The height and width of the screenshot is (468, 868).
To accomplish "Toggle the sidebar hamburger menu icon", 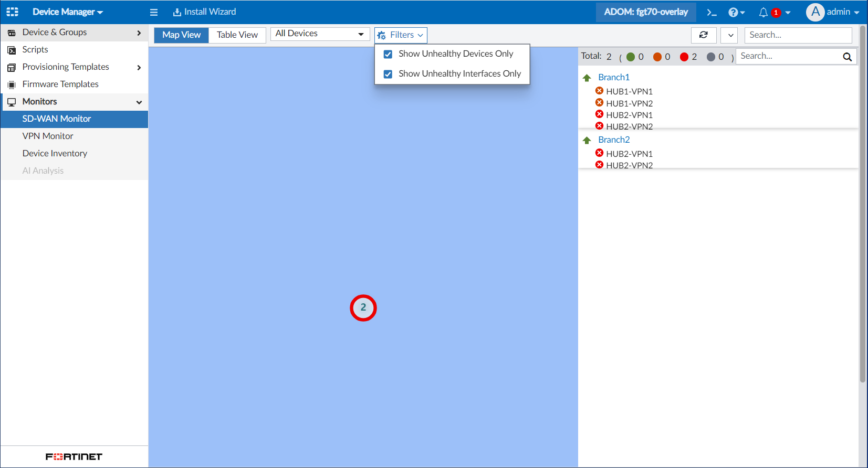I will tap(154, 12).
